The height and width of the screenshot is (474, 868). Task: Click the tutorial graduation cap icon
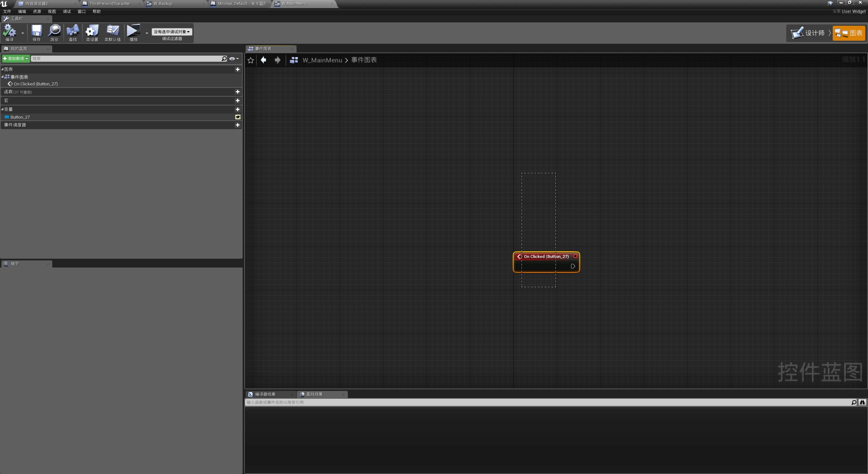point(830,3)
